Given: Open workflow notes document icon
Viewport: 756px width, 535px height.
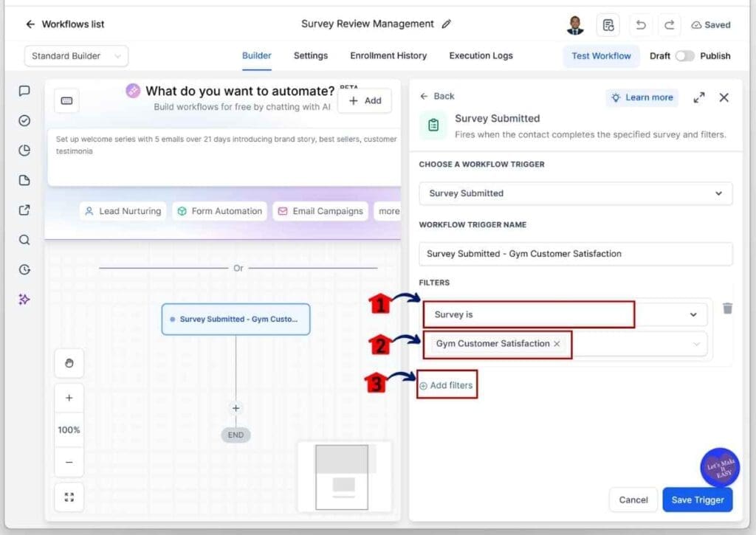Looking at the screenshot, I should click(608, 25).
